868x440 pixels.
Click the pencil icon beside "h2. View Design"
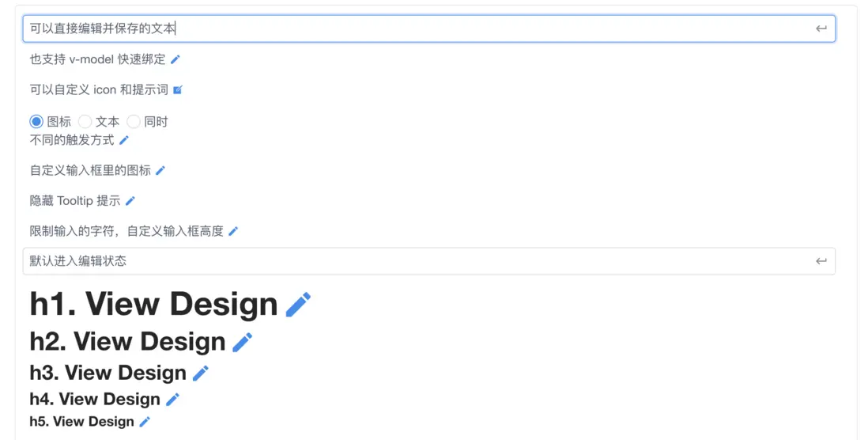pyautogui.click(x=243, y=342)
